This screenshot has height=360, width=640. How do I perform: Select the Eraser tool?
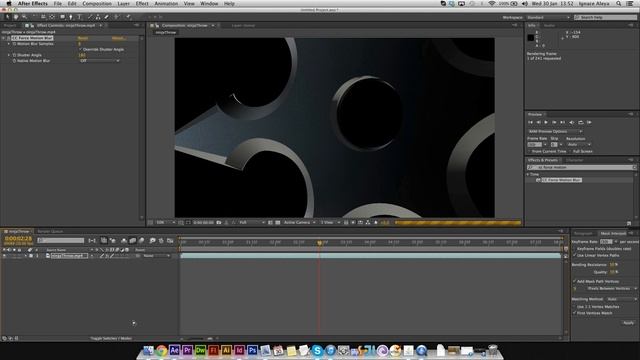107,17
